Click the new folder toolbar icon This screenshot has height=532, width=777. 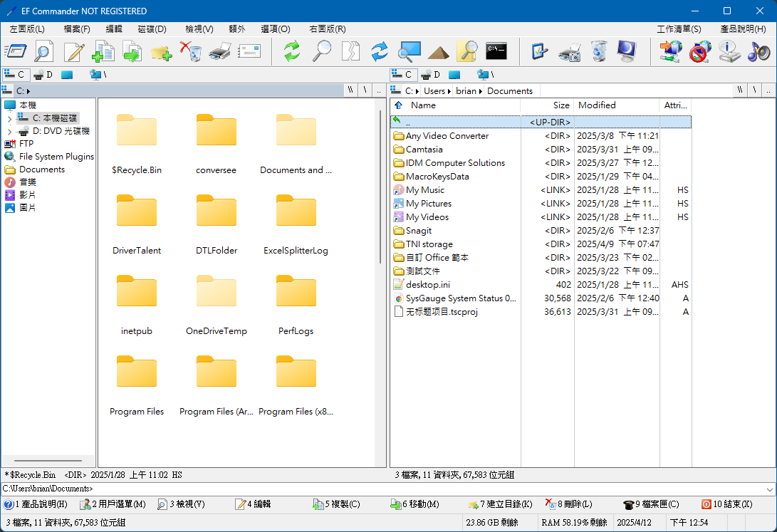[161, 51]
